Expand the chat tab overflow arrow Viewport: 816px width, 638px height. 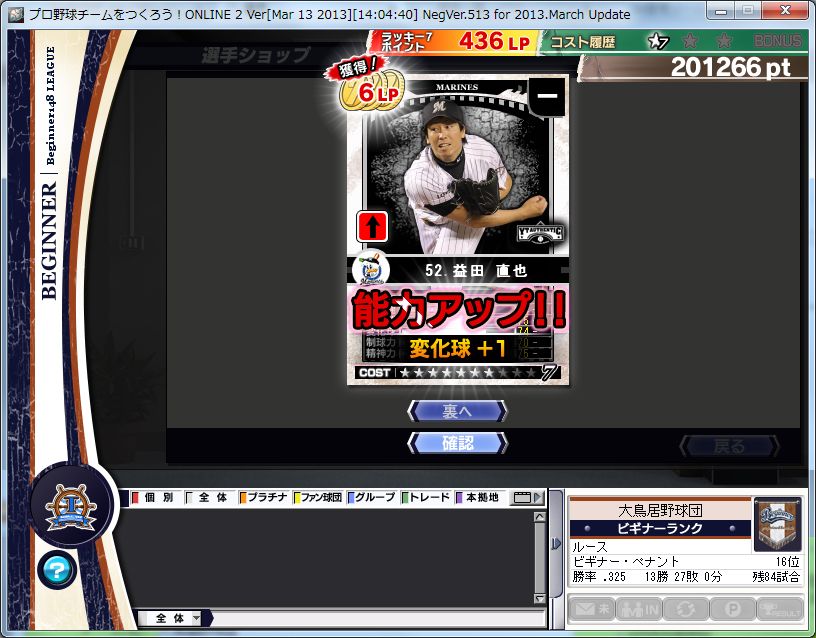(x=538, y=497)
